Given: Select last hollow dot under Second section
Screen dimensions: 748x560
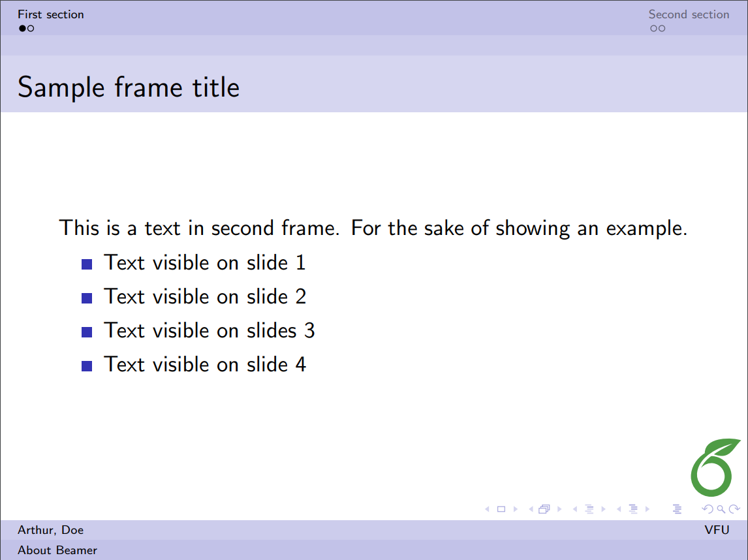Looking at the screenshot, I should (x=662, y=28).
